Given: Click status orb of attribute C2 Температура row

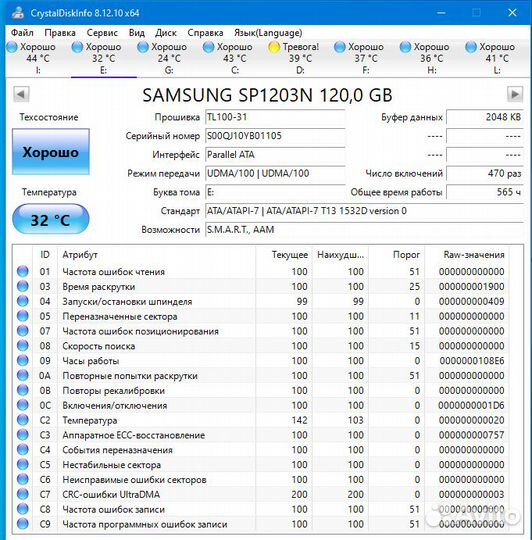Looking at the screenshot, I should tap(23, 420).
